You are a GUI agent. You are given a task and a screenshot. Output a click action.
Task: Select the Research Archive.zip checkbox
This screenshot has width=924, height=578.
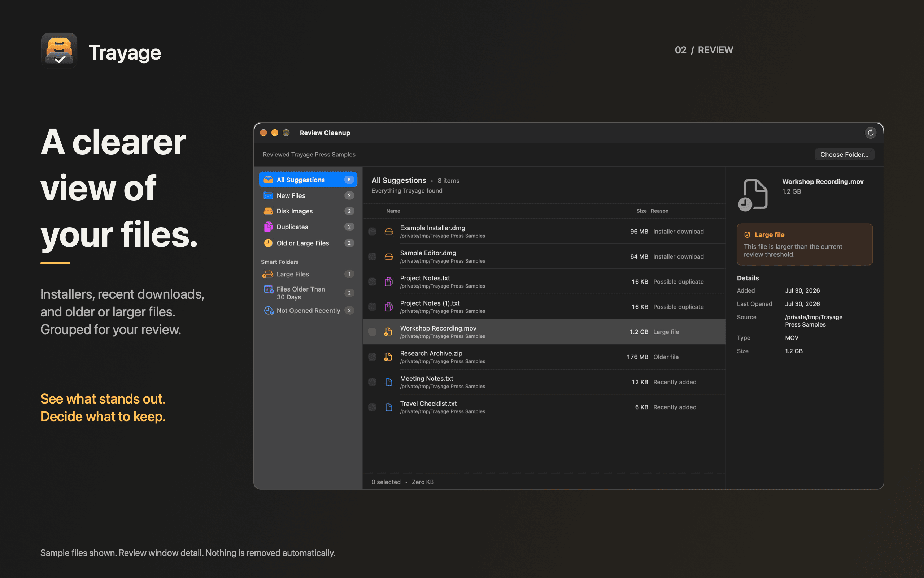(x=372, y=357)
